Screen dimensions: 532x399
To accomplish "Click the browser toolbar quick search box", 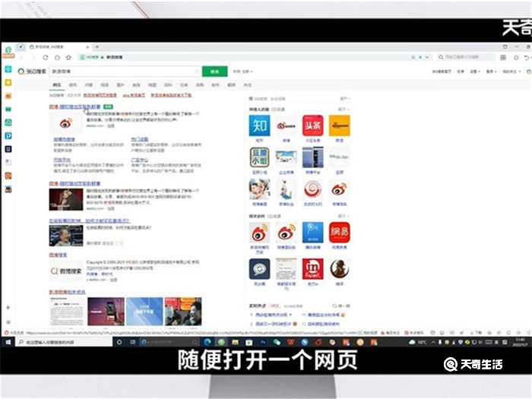I will [465, 57].
